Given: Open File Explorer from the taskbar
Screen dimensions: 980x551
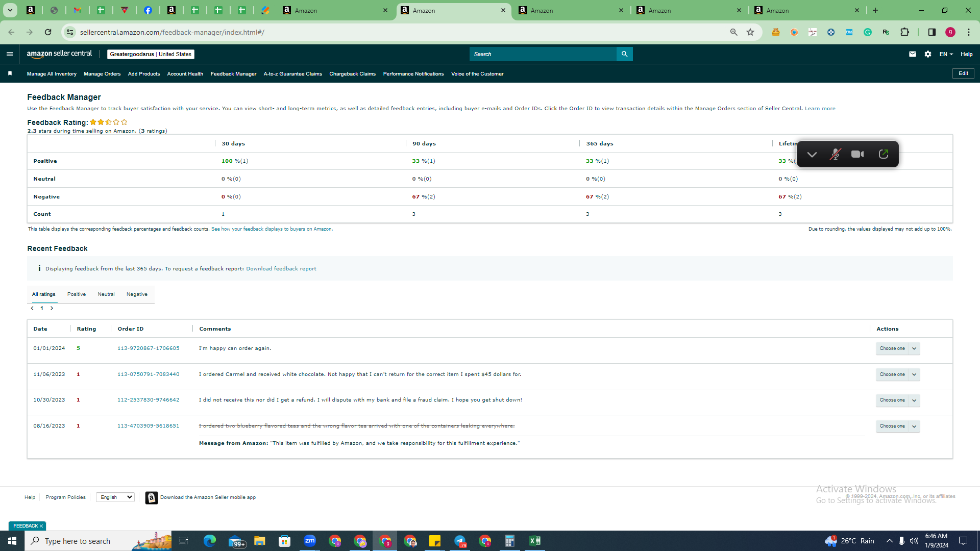Looking at the screenshot, I should coord(260,541).
